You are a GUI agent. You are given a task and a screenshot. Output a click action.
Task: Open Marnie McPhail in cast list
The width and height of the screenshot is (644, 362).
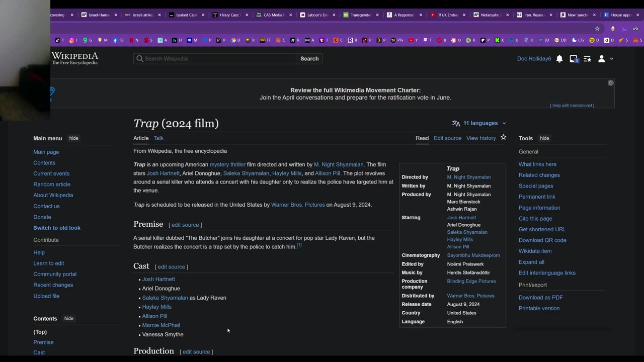161,325
